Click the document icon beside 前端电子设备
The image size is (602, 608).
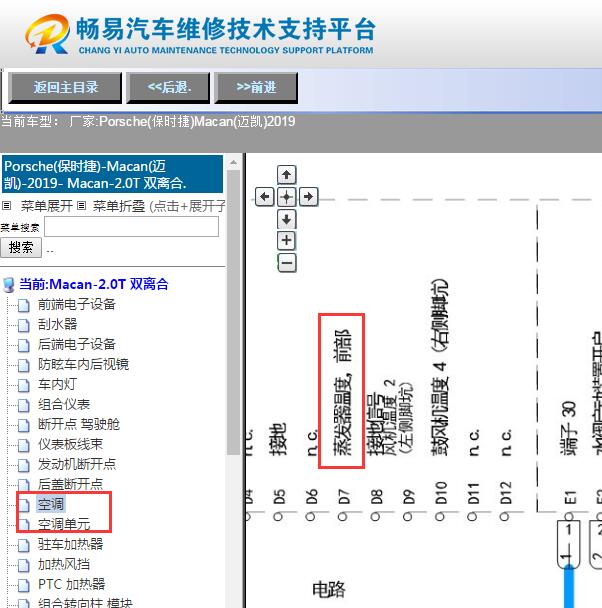24,305
